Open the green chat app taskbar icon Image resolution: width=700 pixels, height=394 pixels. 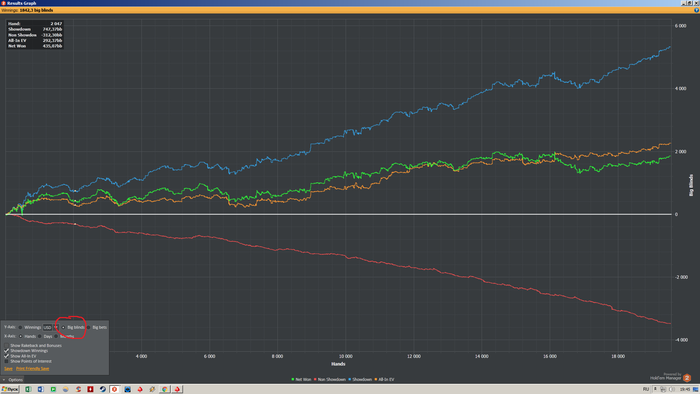click(x=53, y=389)
